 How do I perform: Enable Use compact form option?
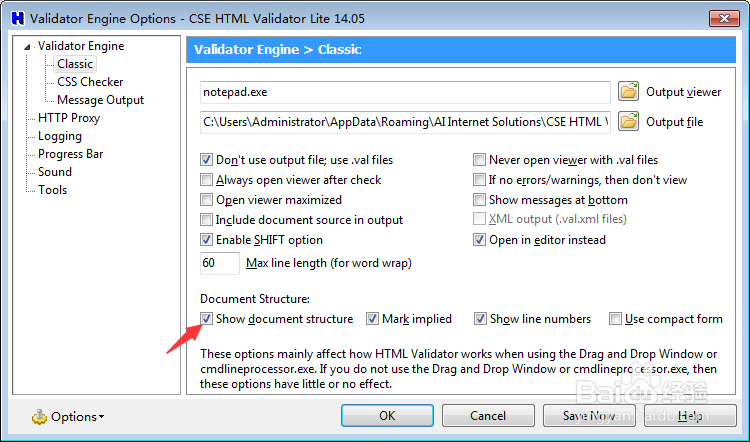click(x=616, y=319)
